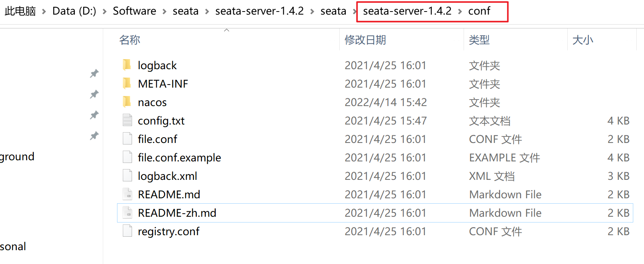
Task: Sort files by 名称 column header
Action: (x=130, y=40)
